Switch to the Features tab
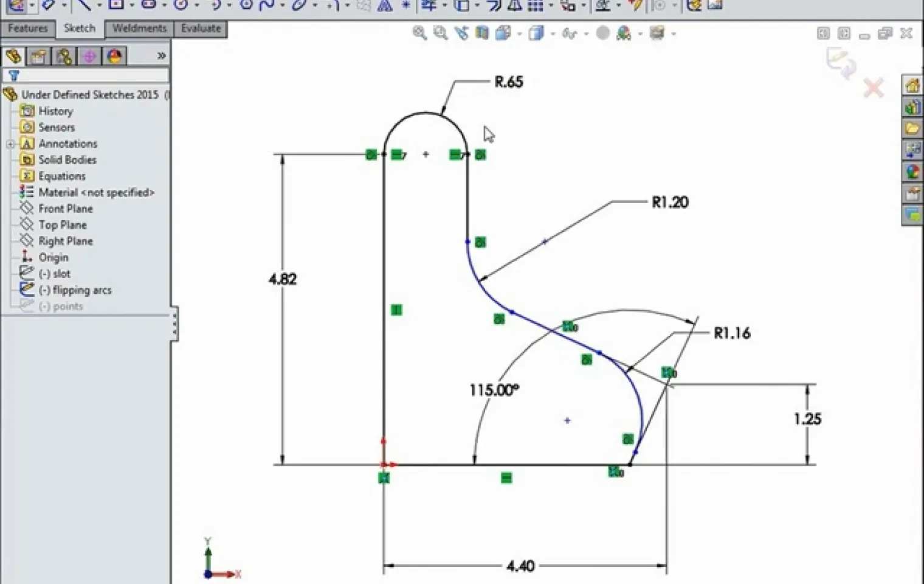The height and width of the screenshot is (584, 924). 28,29
